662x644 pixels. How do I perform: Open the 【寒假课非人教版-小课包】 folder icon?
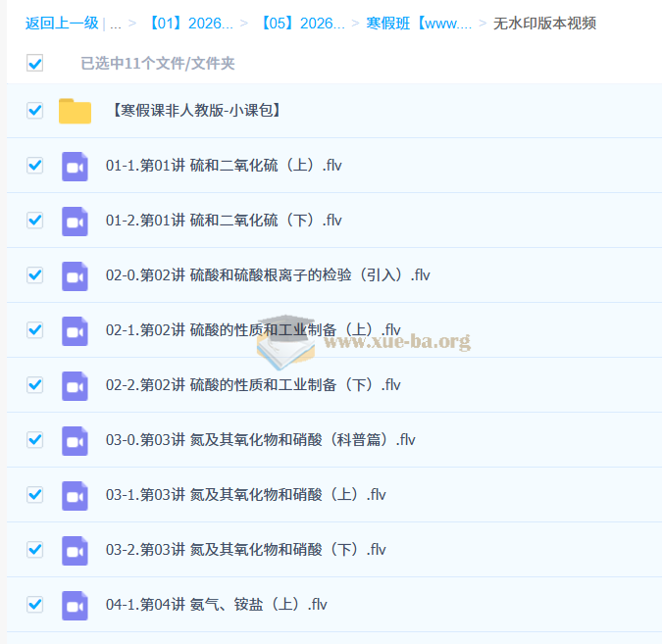75,111
